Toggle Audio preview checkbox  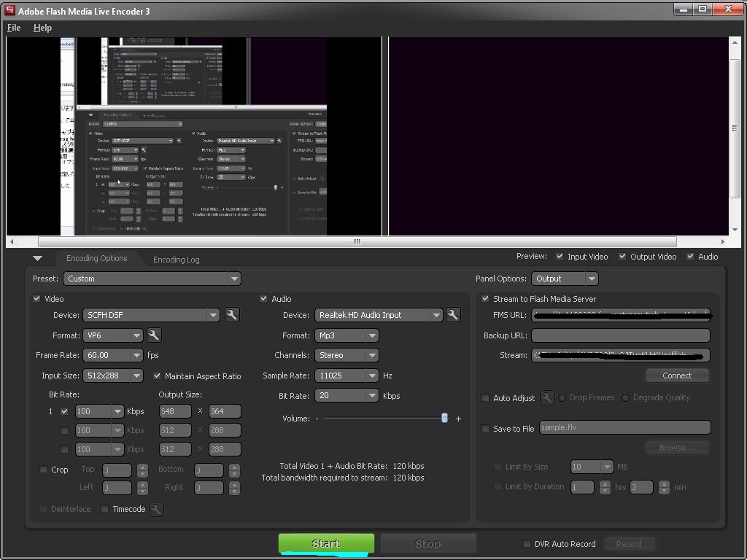690,256
